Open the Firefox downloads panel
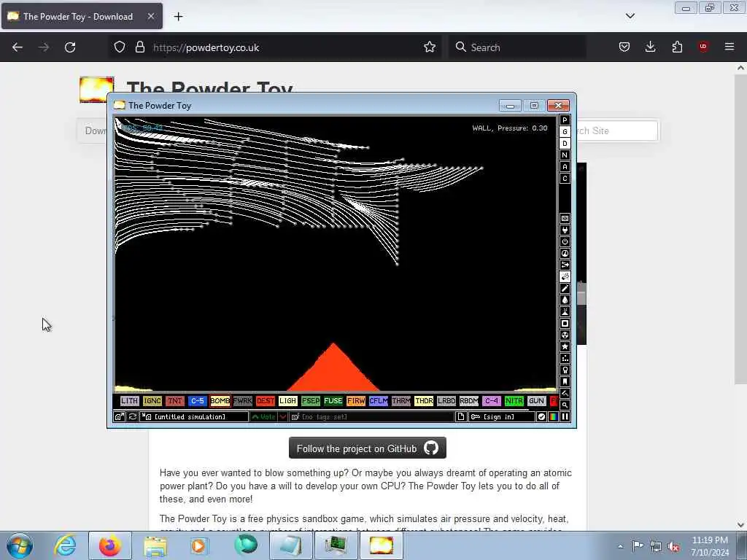Image resolution: width=747 pixels, height=560 pixels. 650,47
